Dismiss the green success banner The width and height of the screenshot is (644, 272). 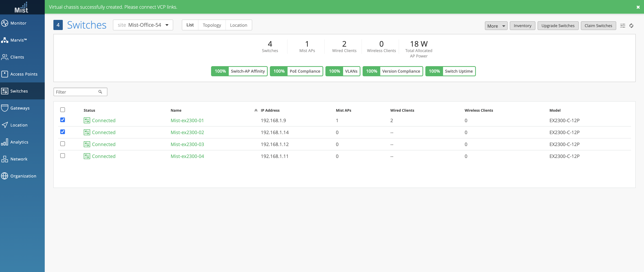(638, 7)
